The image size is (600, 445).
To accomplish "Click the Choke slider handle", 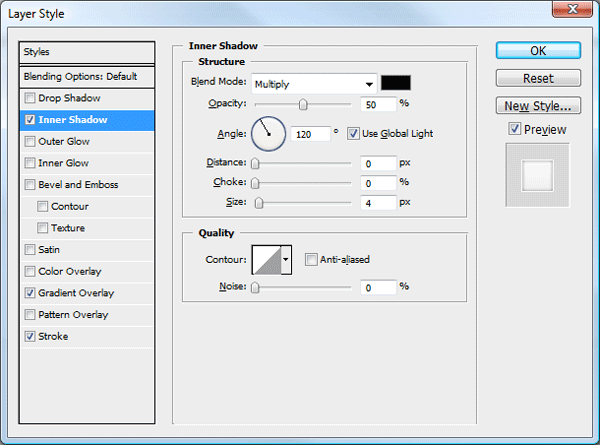I will (255, 183).
